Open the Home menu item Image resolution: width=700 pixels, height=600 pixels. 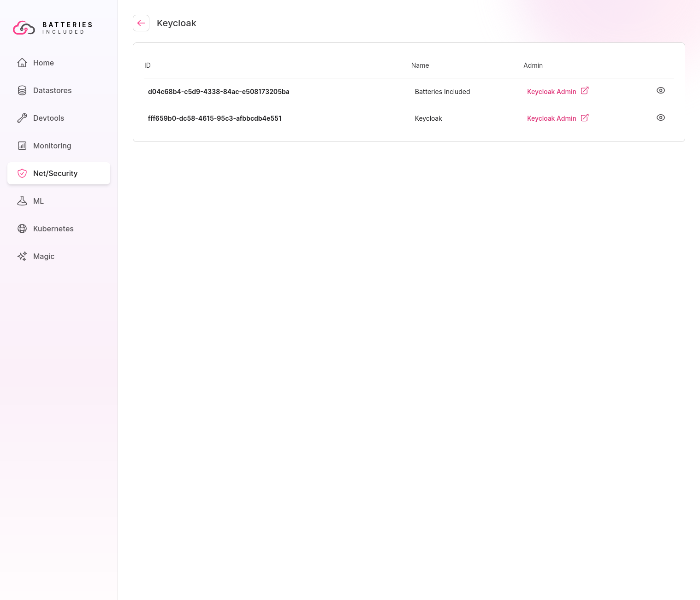[59, 63]
